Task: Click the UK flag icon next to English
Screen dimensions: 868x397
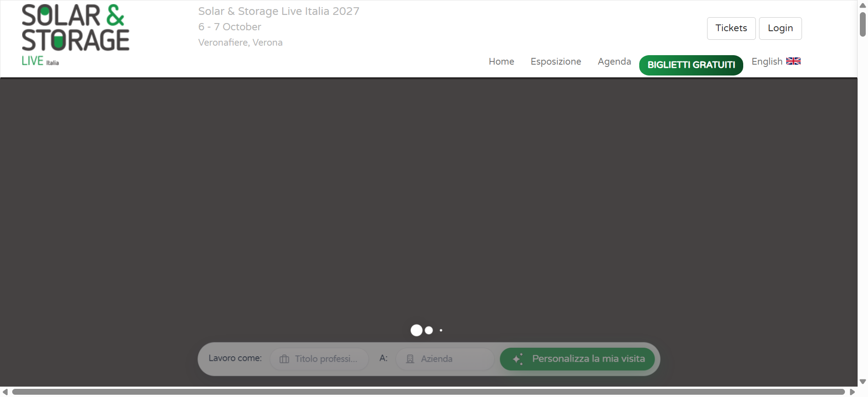Action: (x=793, y=61)
